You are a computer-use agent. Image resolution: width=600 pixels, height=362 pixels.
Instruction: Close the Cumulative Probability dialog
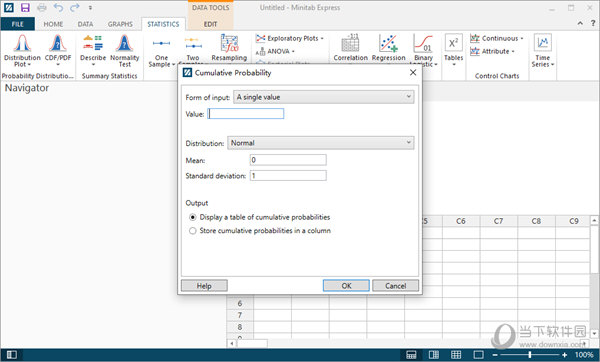point(413,72)
